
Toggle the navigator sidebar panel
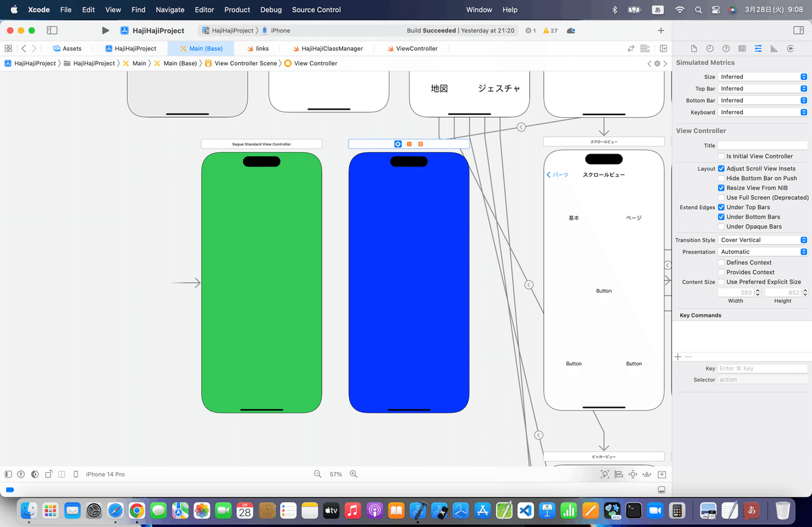click(52, 30)
